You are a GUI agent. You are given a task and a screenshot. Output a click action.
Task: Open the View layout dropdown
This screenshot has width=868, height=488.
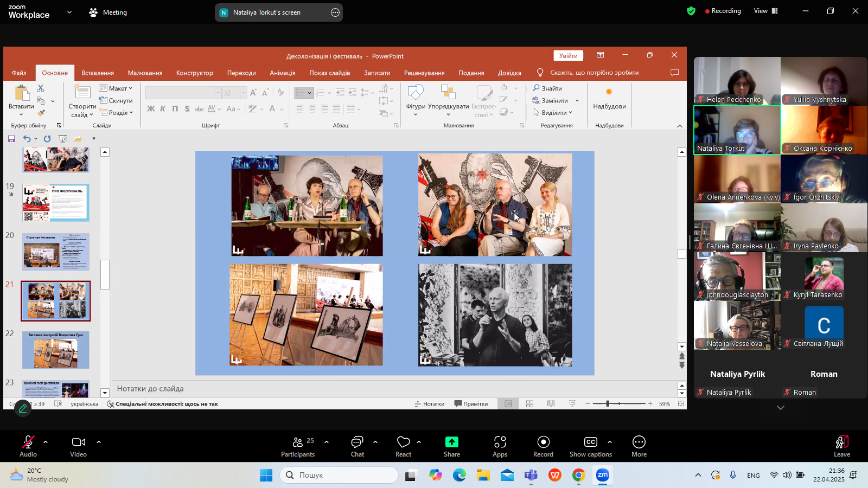click(x=765, y=11)
